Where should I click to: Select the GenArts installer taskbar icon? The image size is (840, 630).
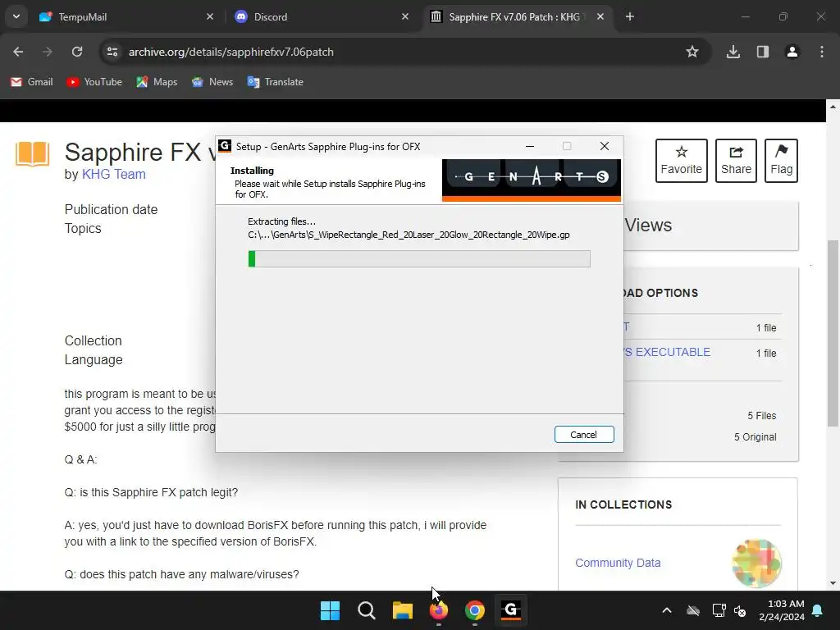(x=511, y=610)
